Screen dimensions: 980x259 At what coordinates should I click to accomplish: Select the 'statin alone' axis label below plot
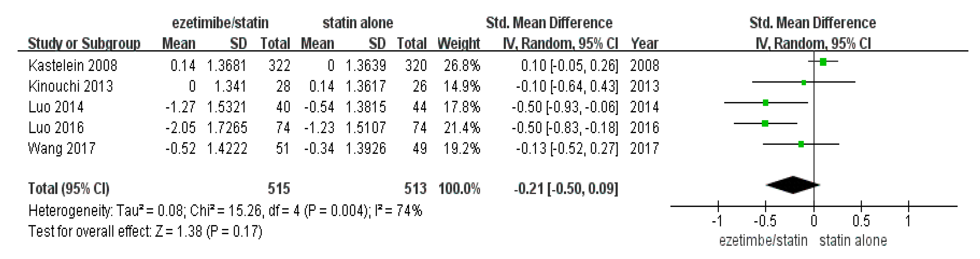(x=853, y=240)
